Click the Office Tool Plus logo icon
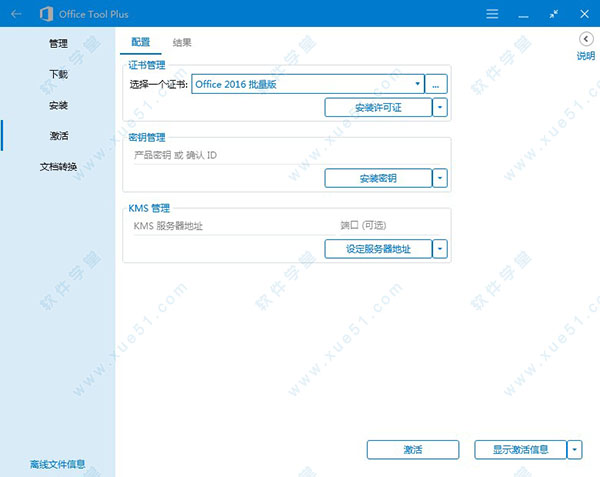The image size is (600, 477). (x=47, y=14)
